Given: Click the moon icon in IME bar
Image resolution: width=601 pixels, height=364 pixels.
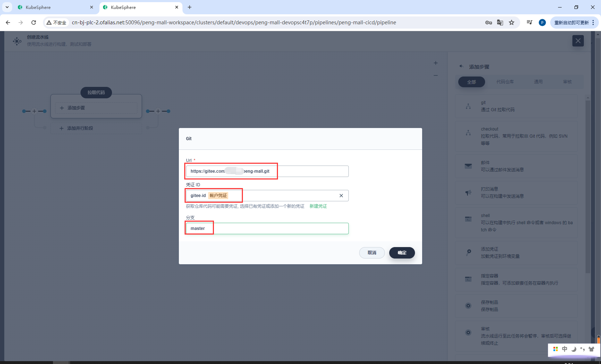Looking at the screenshot, I should [x=574, y=349].
